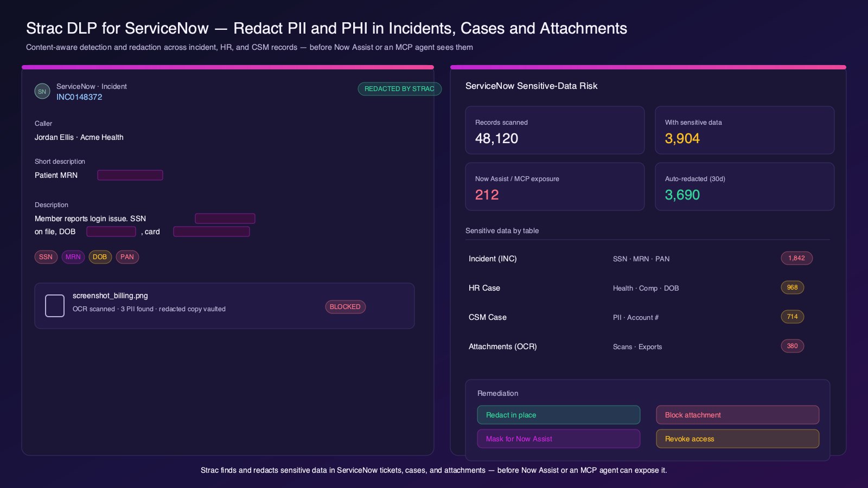Viewport: 868px width, 488px height.
Task: Click the Revoke access button
Action: click(x=738, y=439)
